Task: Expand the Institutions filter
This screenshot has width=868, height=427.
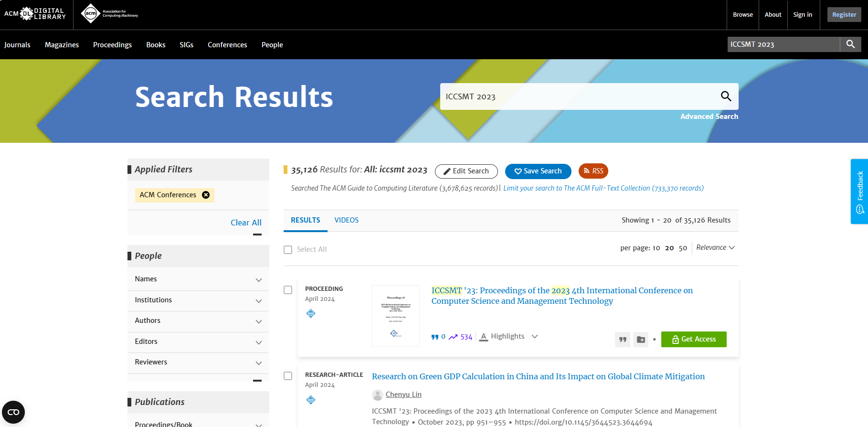Action: point(198,300)
